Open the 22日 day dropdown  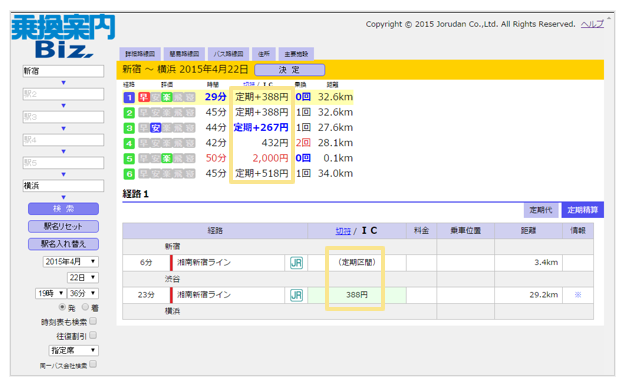pyautogui.click(x=83, y=278)
